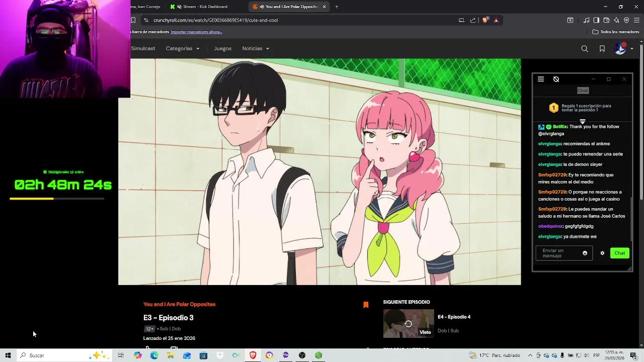Click the gift subscription rank 1 badge
This screenshot has width=644, height=362.
pyautogui.click(x=553, y=108)
